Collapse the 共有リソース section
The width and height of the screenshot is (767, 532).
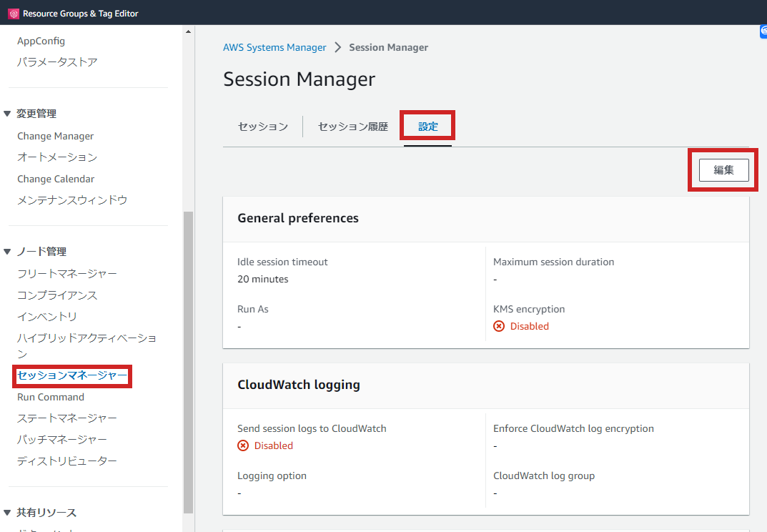click(7, 513)
